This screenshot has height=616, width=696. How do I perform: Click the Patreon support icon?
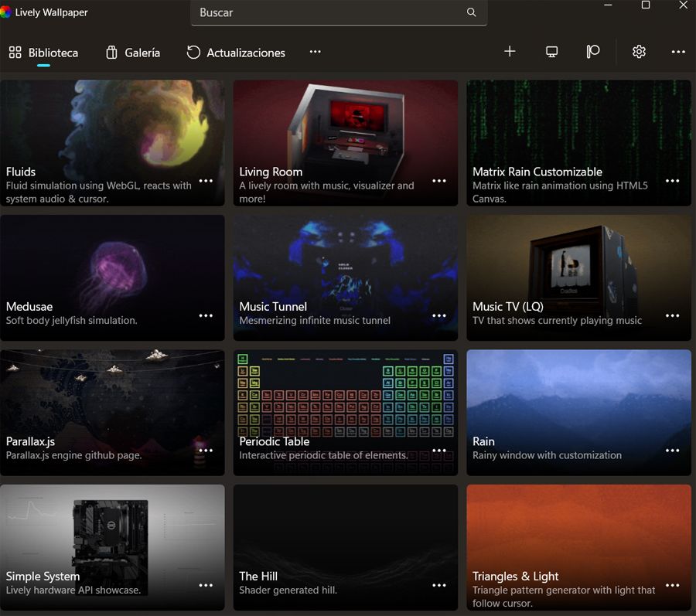click(593, 52)
